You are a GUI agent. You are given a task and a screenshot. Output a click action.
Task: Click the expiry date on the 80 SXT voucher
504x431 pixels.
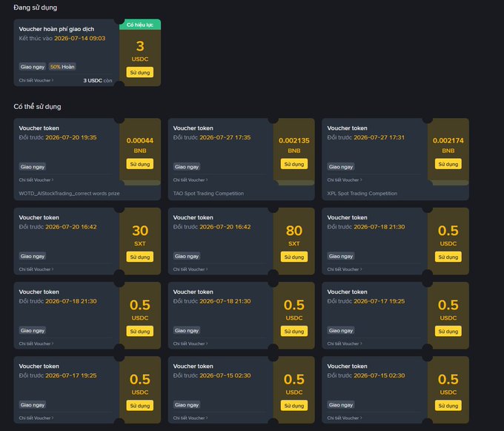pos(225,227)
